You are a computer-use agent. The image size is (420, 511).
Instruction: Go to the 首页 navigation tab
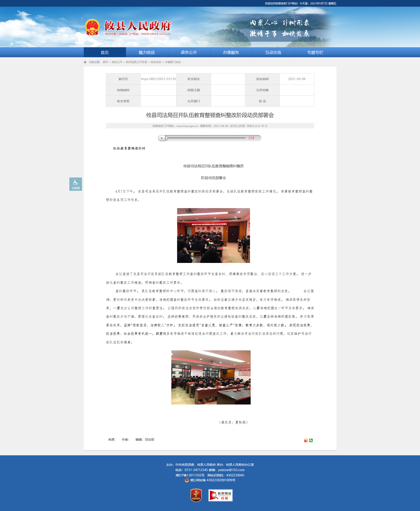[x=105, y=52]
